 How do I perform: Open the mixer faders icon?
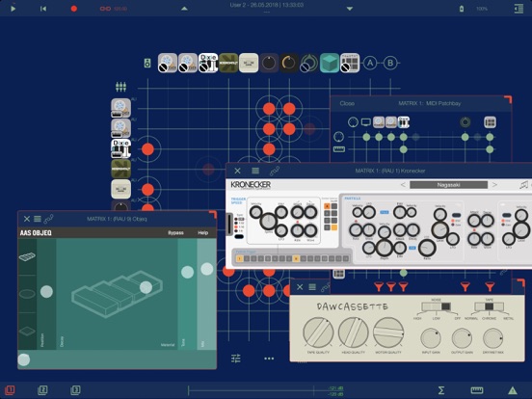click(x=120, y=87)
